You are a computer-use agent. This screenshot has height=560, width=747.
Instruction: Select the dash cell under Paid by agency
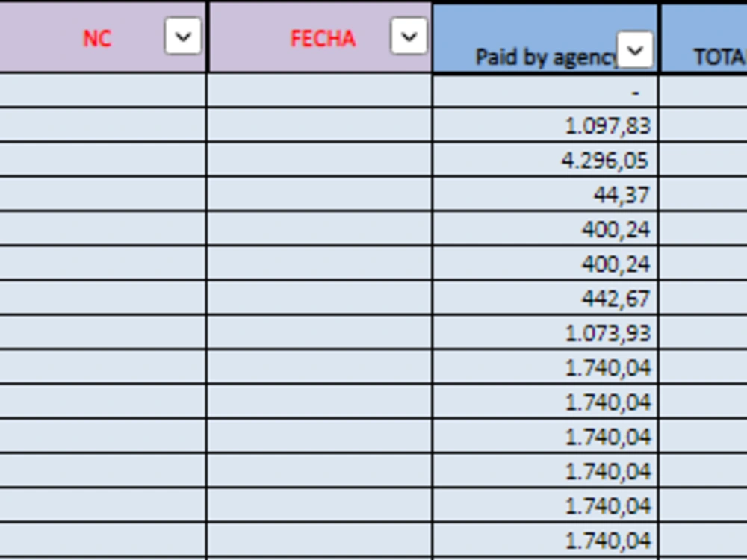545,91
